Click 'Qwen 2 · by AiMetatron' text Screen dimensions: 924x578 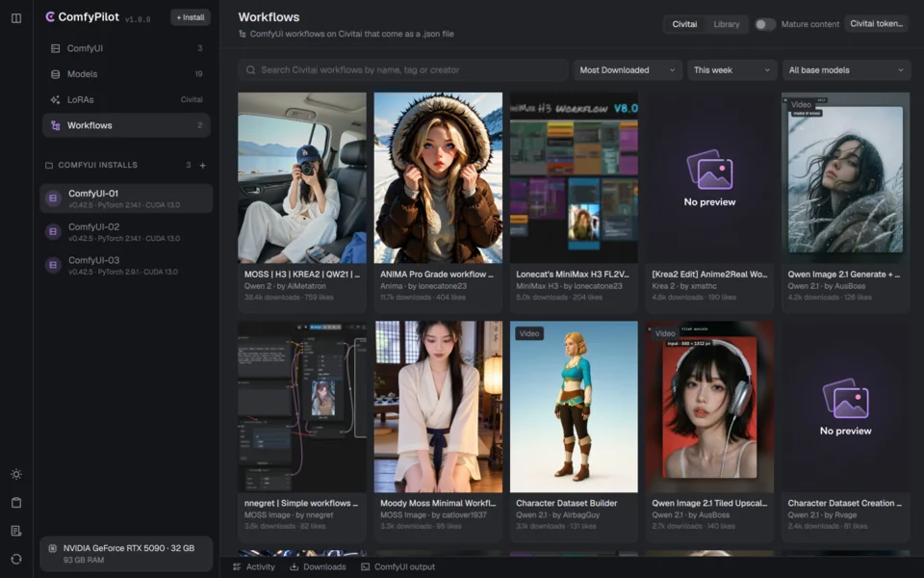(x=285, y=286)
